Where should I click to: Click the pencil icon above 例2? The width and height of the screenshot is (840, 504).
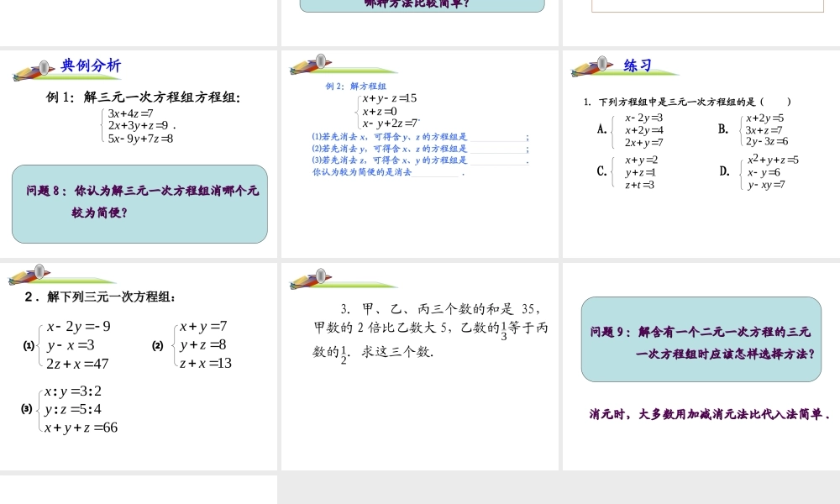point(311,65)
